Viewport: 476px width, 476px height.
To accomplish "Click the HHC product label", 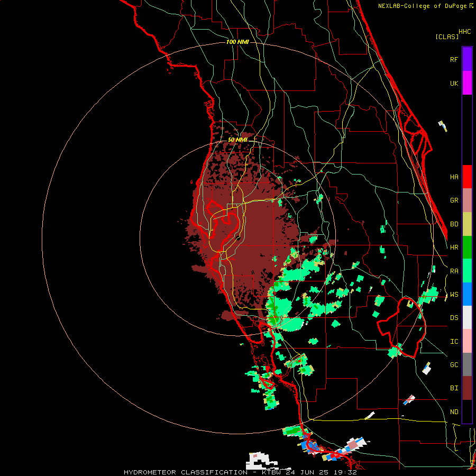I will point(465,32).
